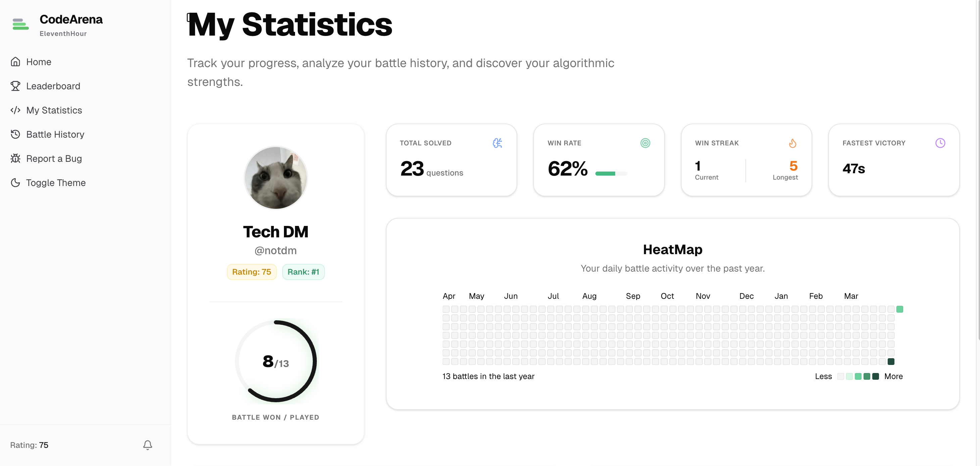Click the flame icon on Win Streak card
Image resolution: width=980 pixels, height=466 pixels.
[792, 143]
